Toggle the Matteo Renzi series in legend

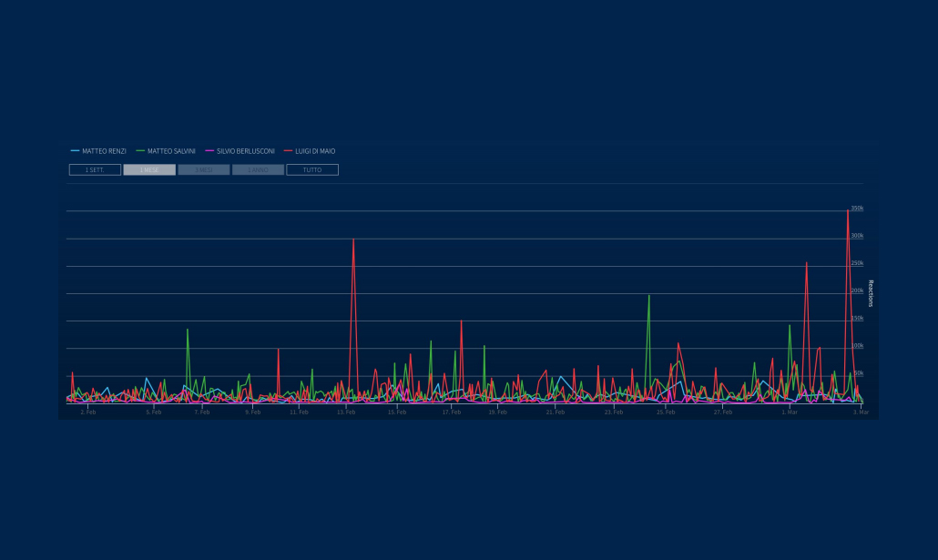pyautogui.click(x=104, y=151)
